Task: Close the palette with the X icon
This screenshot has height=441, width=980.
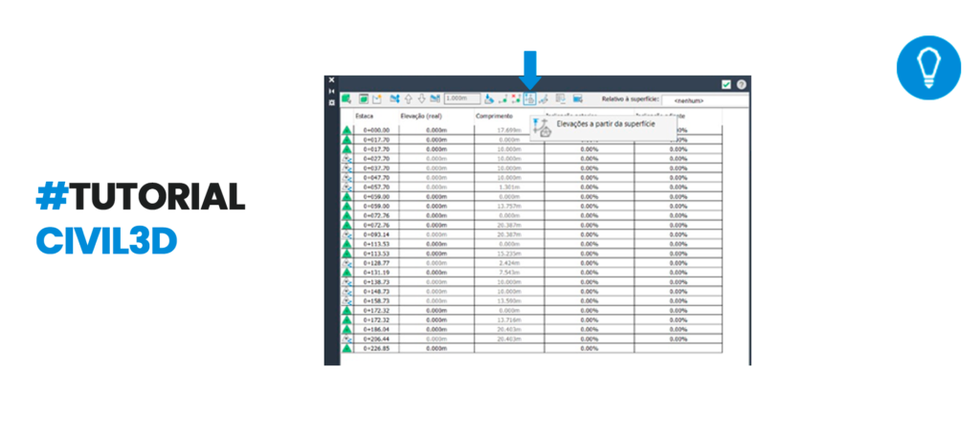Action: click(331, 80)
